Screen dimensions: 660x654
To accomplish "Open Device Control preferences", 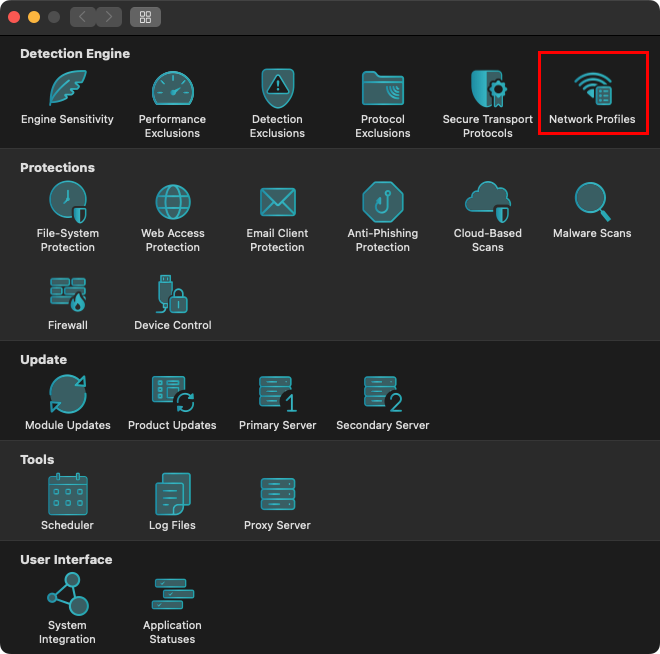I will coord(173,296).
